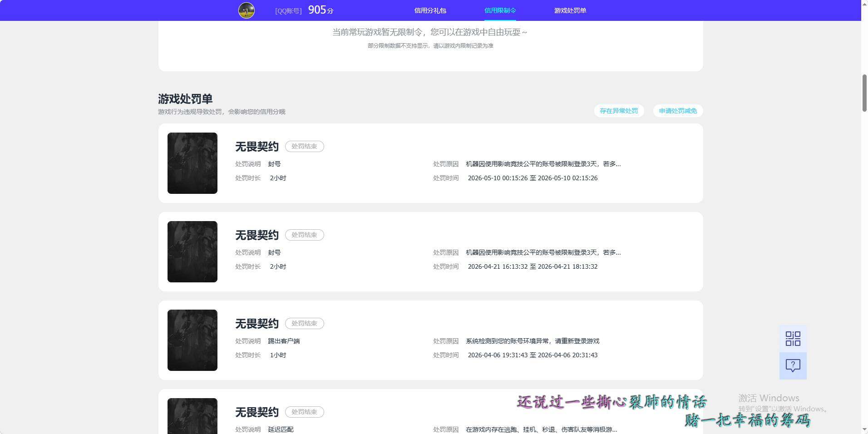
Task: Click 处罚结束 badge on 2026-04-21 record
Action: pos(304,235)
